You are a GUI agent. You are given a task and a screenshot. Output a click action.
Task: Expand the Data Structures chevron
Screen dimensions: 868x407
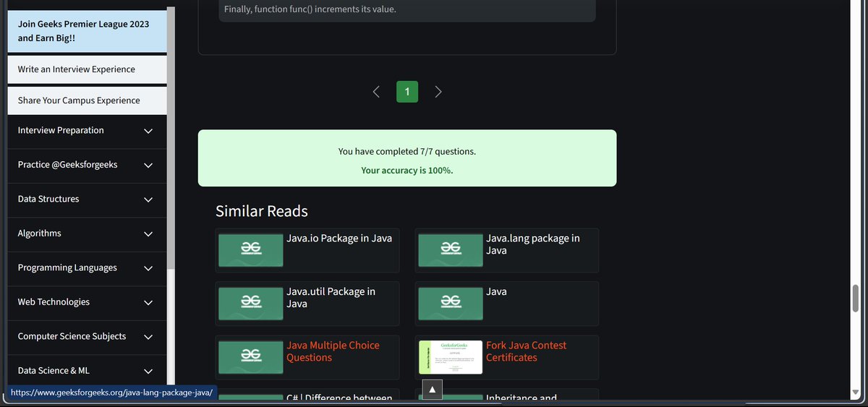click(x=148, y=200)
